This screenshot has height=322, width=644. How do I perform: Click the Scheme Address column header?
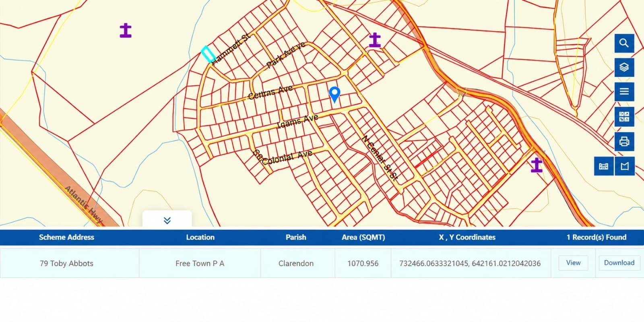tap(66, 237)
